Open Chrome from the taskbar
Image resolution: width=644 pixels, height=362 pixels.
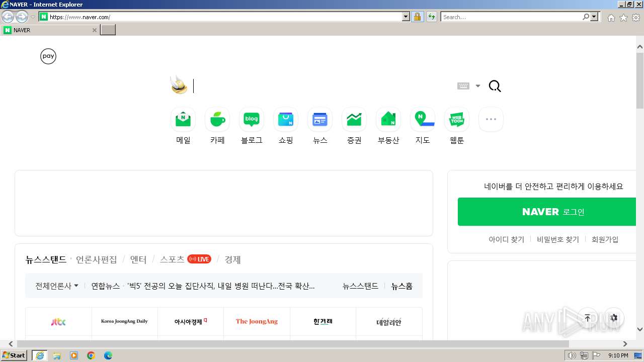point(91,355)
